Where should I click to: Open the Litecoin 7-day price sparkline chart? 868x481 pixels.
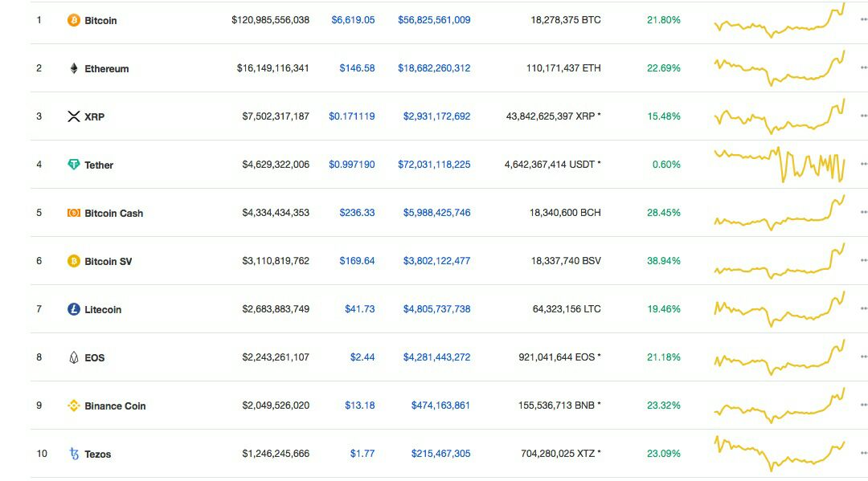[x=780, y=308]
